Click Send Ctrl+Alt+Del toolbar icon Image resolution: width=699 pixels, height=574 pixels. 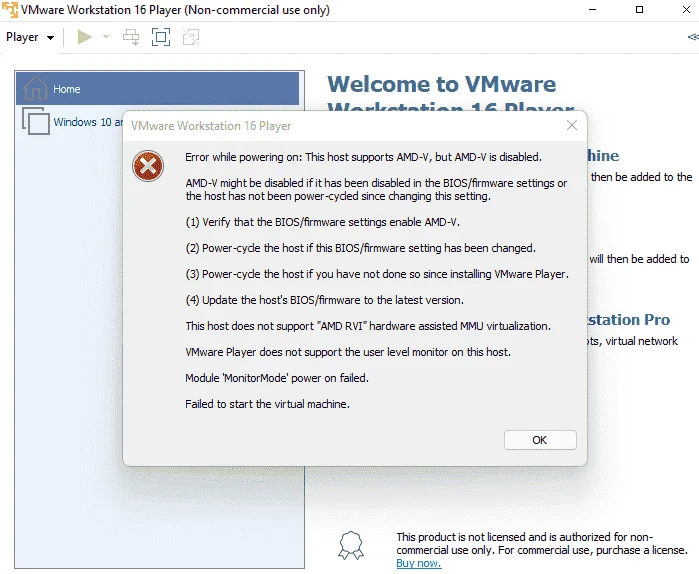pyautogui.click(x=131, y=37)
